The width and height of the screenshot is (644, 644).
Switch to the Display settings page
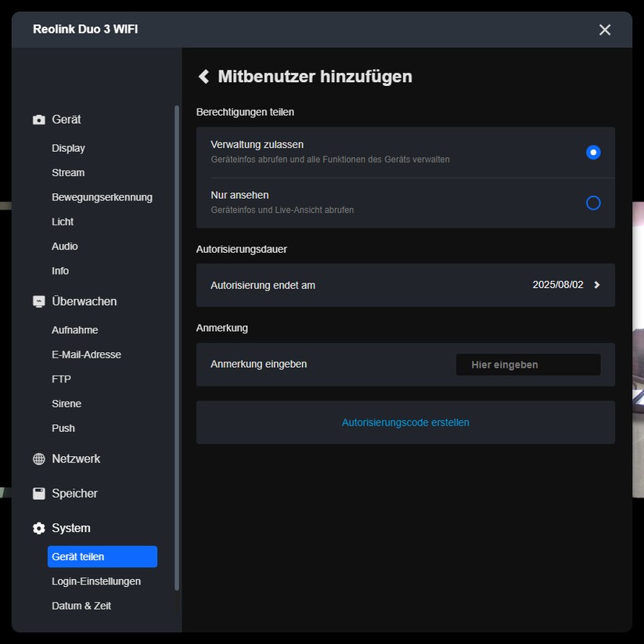68,148
